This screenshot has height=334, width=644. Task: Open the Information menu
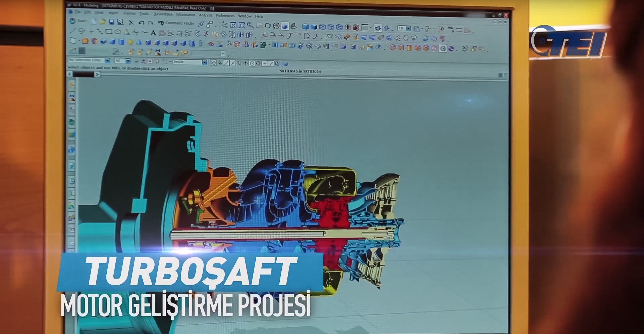coord(186,15)
